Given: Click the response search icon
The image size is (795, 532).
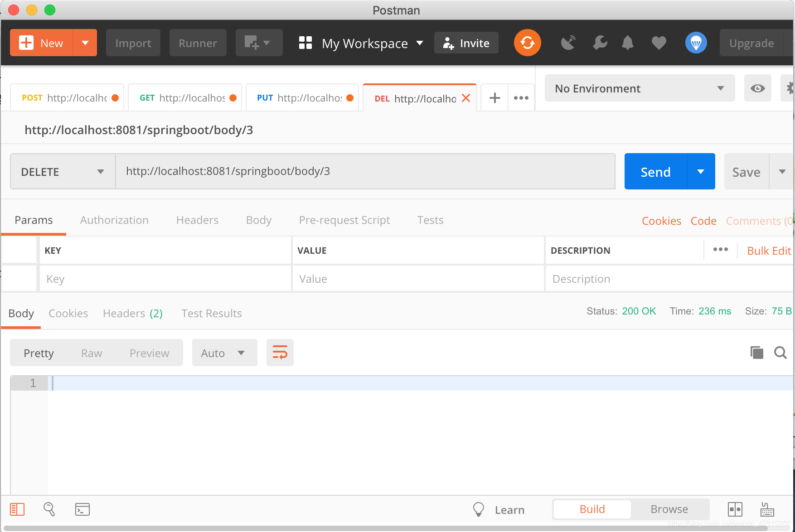Looking at the screenshot, I should [780, 353].
